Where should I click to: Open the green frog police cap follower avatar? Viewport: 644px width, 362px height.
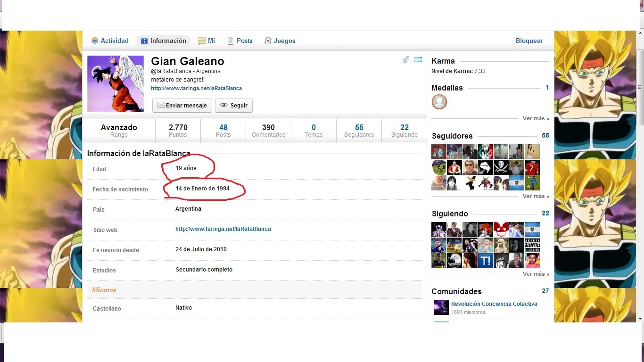439,167
